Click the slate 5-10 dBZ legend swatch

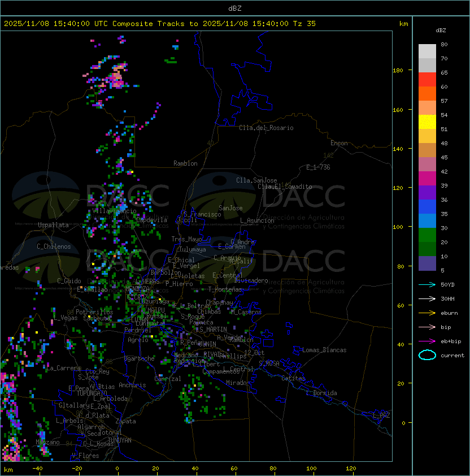click(427, 263)
